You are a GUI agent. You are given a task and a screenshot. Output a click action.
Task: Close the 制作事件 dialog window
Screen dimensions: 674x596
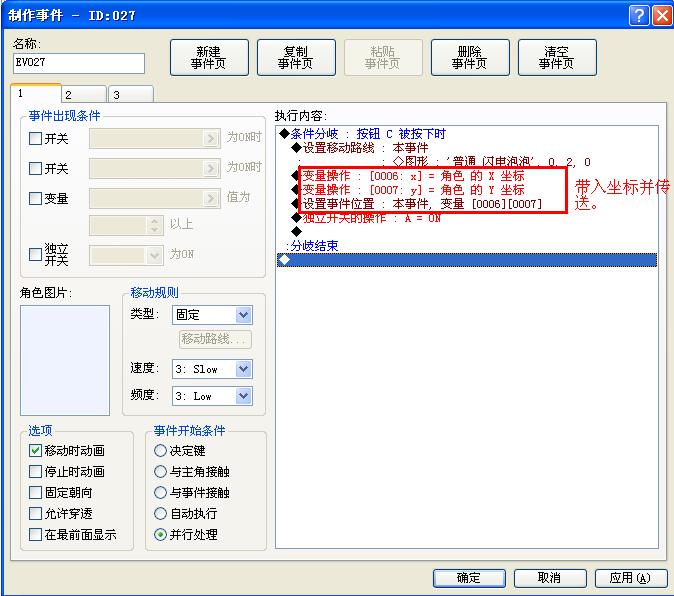pyautogui.click(x=662, y=16)
